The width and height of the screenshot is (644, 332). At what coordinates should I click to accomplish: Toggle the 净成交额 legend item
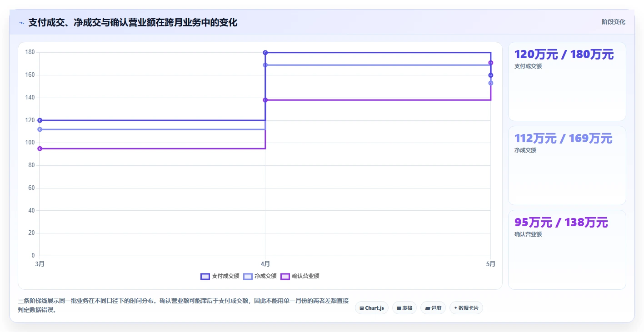[260, 276]
